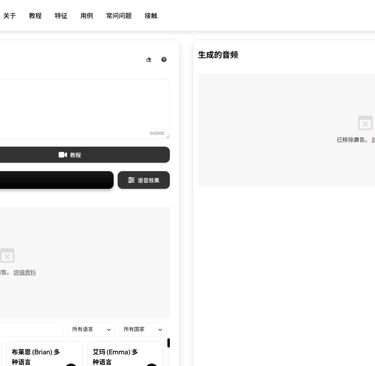Click the voice search input field
375x366 pixels.
31,329
